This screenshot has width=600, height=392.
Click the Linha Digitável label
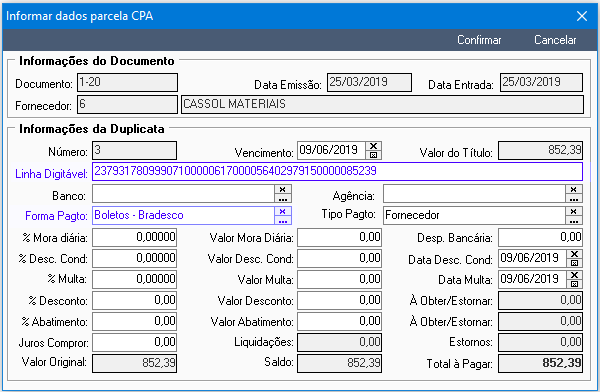click(x=51, y=174)
